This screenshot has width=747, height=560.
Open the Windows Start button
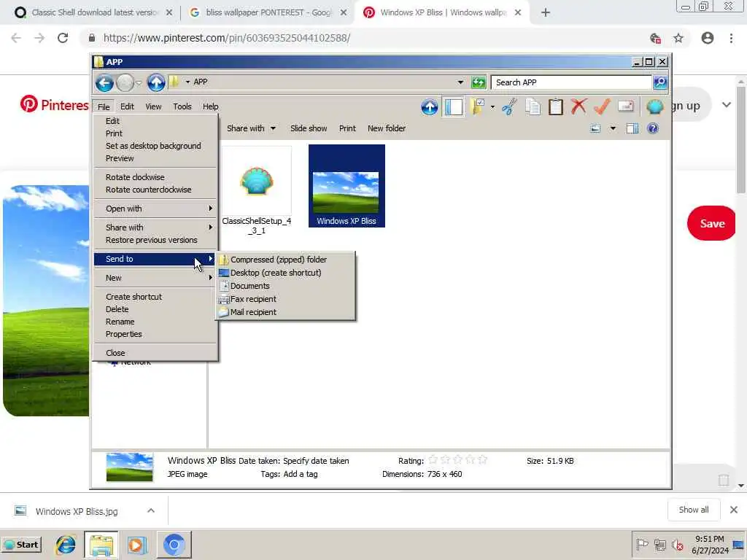(21, 545)
